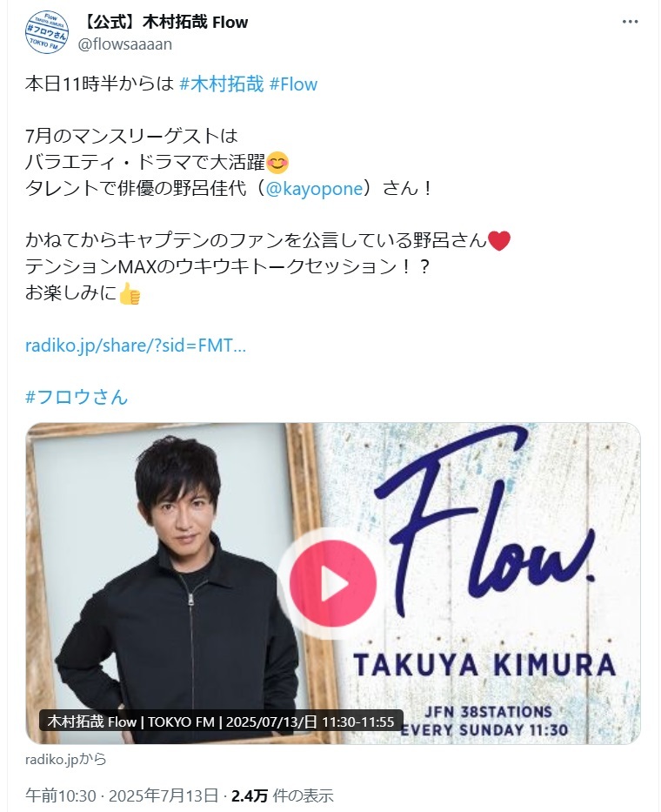Open the #フロウさん hashtag

77,397
